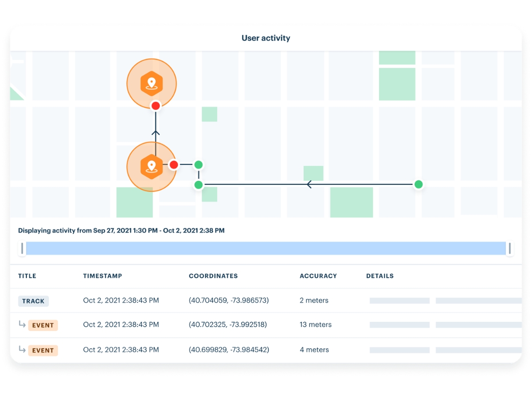Image resolution: width=532 pixels, height=399 pixels.
Task: Click the timestamp in the 13 meters row
Action: pyautogui.click(x=121, y=325)
